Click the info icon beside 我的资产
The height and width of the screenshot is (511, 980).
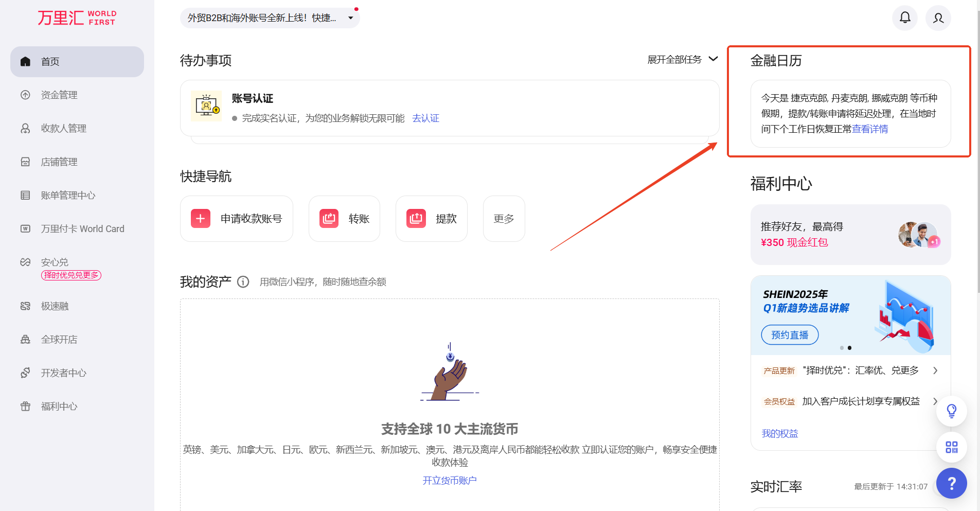tap(243, 282)
